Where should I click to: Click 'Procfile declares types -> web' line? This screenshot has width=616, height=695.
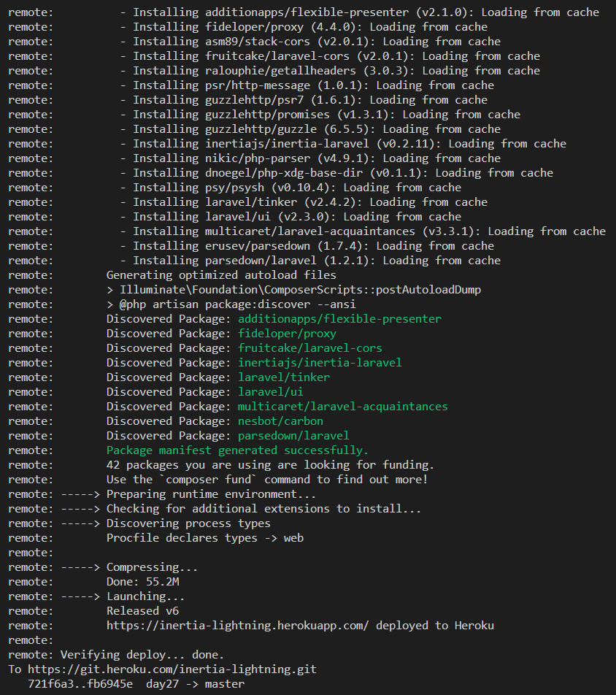pyautogui.click(x=205, y=539)
